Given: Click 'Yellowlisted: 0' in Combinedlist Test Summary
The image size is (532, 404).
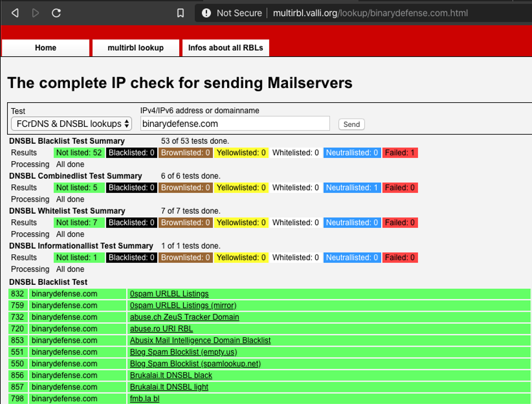Looking at the screenshot, I should (x=241, y=188).
